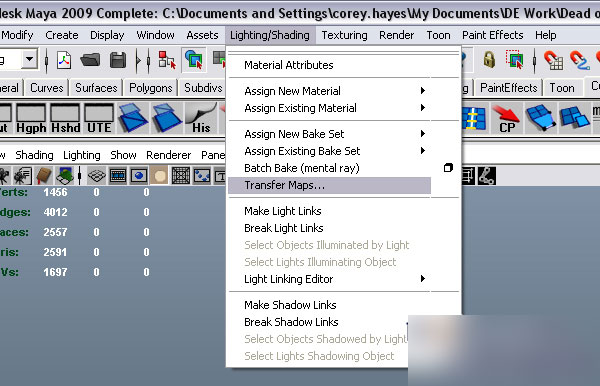Image resolution: width=600 pixels, height=386 pixels.
Task: Click the CP shelf button
Action: point(507,119)
